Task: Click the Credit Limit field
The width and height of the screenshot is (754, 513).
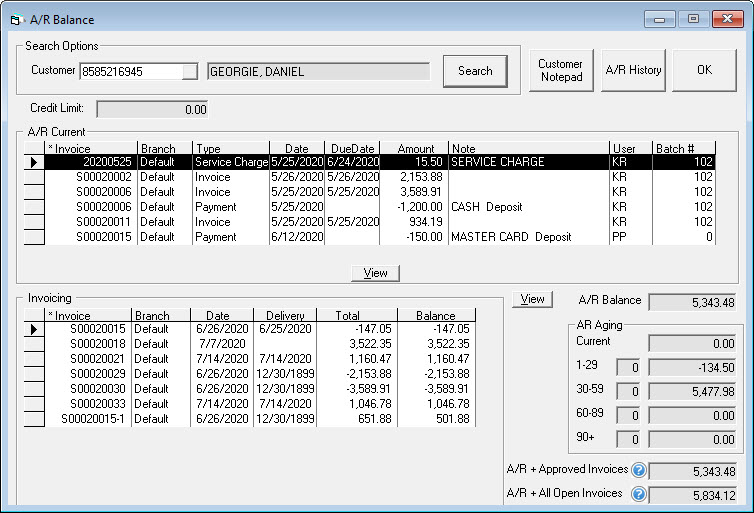Action: click(152, 109)
